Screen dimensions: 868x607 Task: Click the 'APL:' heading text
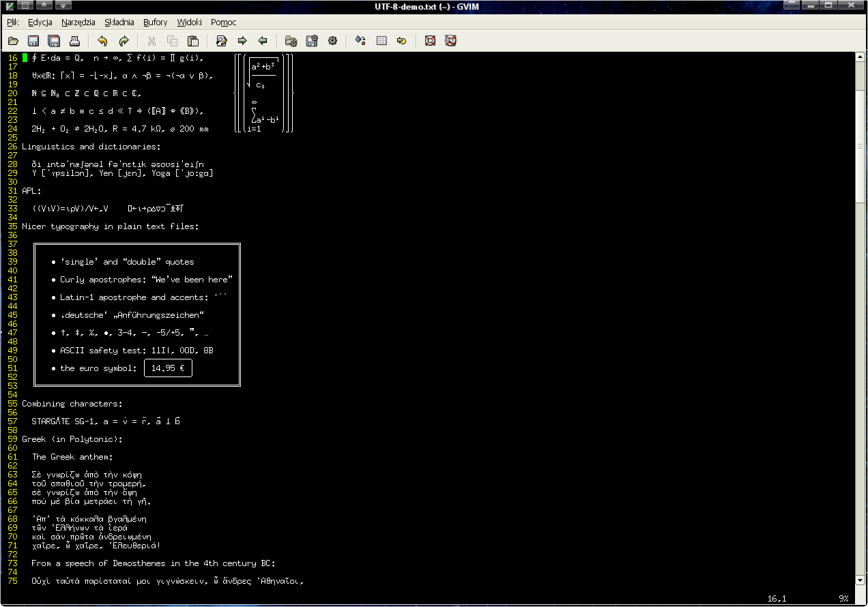click(x=31, y=191)
